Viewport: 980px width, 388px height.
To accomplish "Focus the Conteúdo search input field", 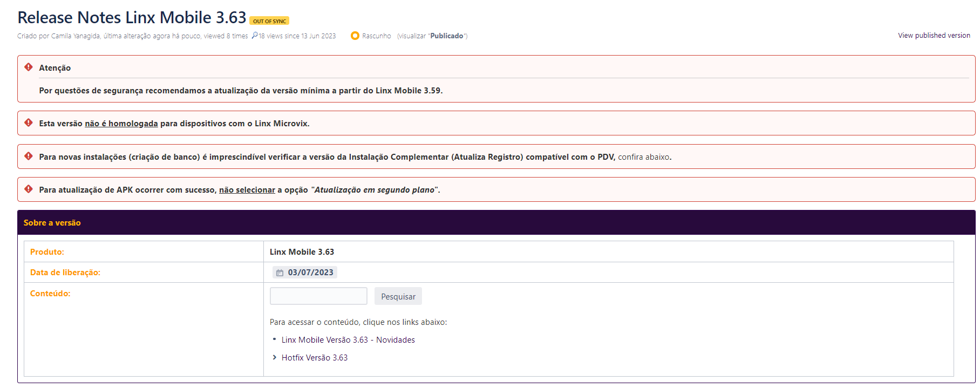I will coord(318,296).
